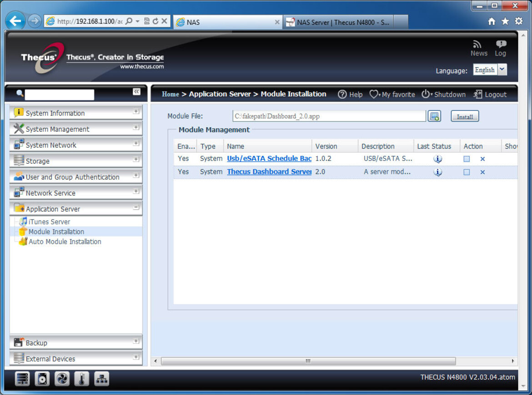
Task: Expand the Backup section
Action: coord(136,341)
